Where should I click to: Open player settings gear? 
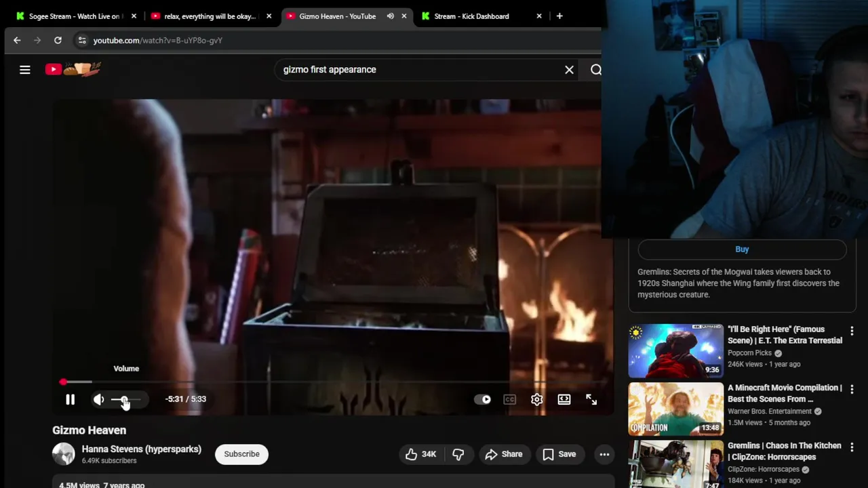pyautogui.click(x=537, y=400)
